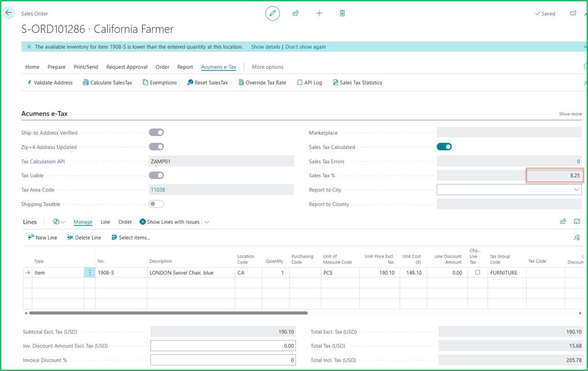Open the API Log
Image resolution: width=588 pixels, height=371 pixels.
point(310,83)
